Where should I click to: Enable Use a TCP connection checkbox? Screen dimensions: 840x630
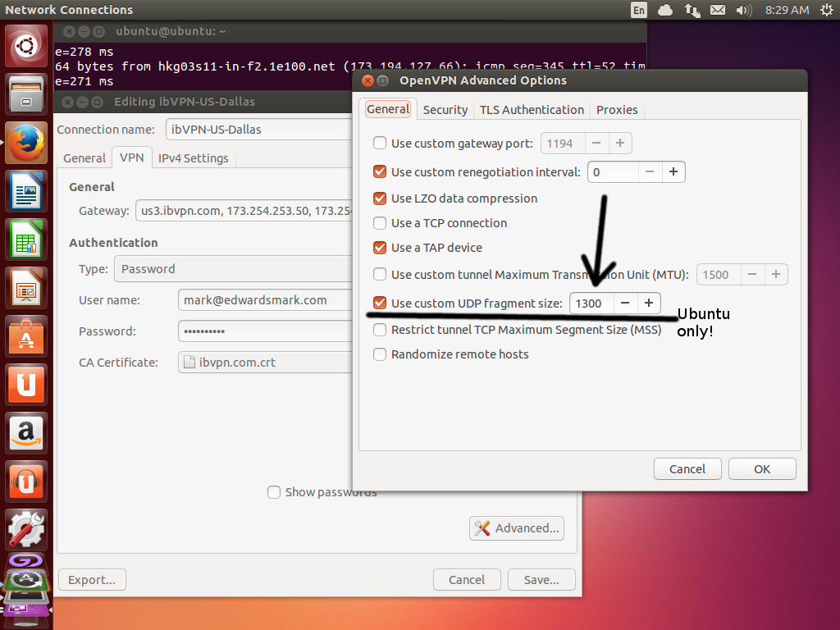(x=380, y=223)
